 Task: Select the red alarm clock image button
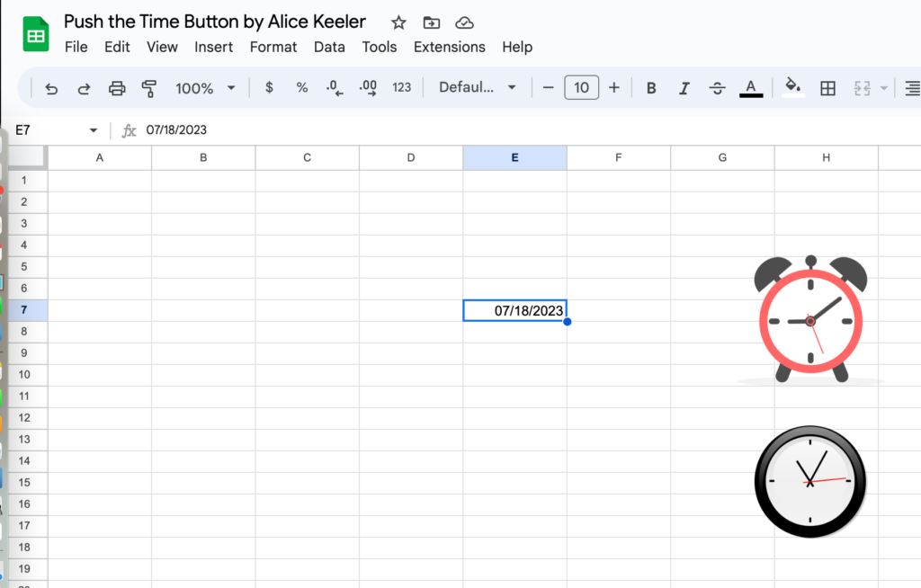tap(810, 319)
